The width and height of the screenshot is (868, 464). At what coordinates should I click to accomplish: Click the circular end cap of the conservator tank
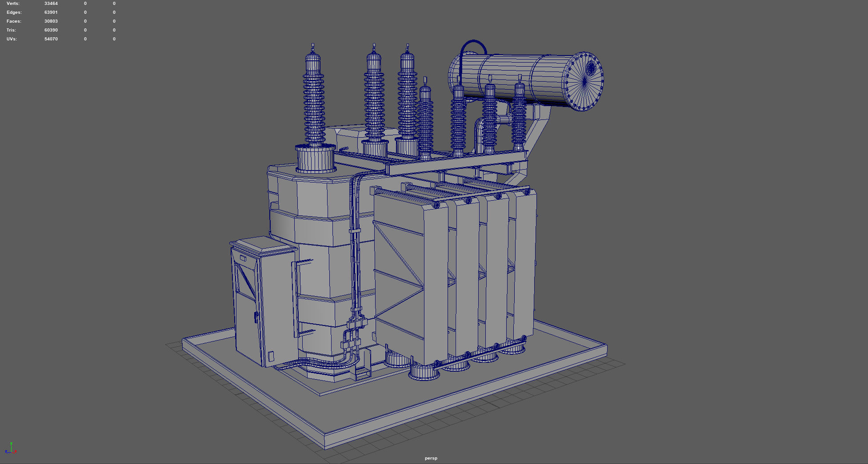point(584,80)
